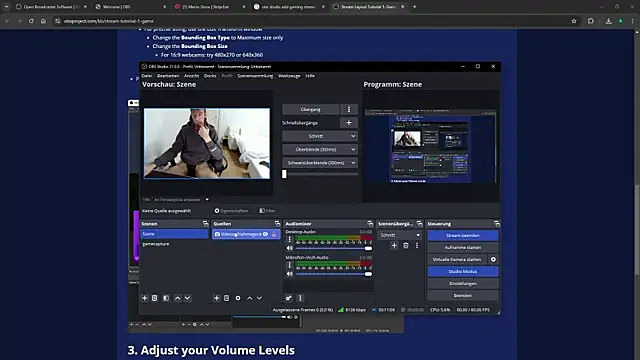Add a new scene with the plus icon
The height and width of the screenshot is (360, 640).
pyautogui.click(x=144, y=298)
